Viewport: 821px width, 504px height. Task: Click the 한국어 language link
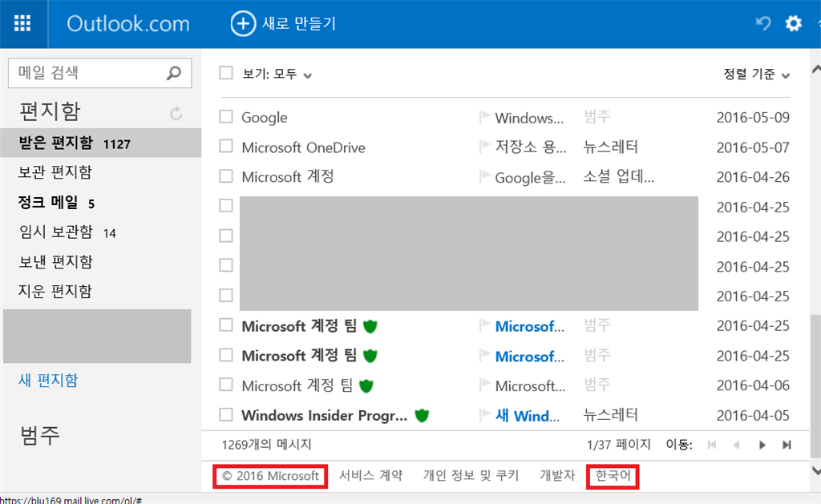click(613, 475)
